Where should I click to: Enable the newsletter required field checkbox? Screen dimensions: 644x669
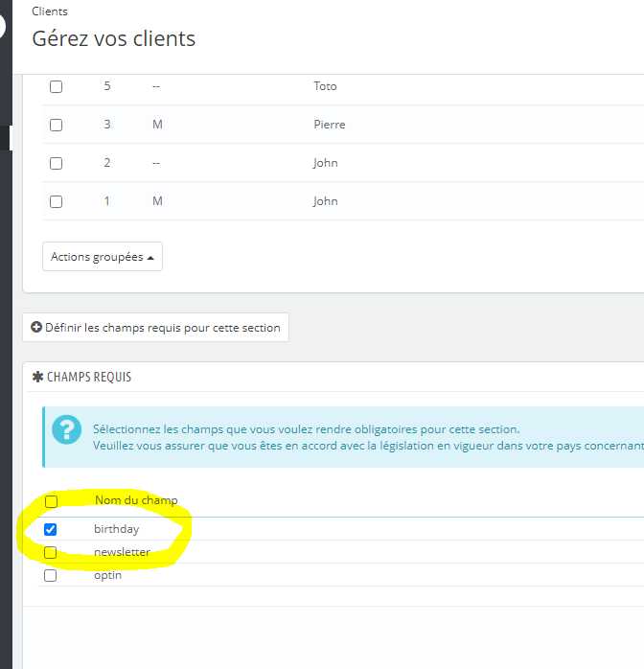pyautogui.click(x=51, y=552)
